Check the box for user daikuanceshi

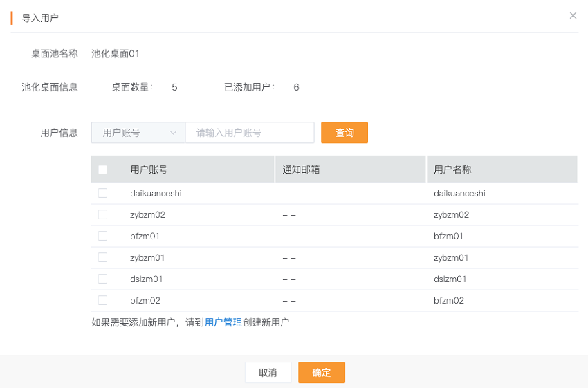102,194
